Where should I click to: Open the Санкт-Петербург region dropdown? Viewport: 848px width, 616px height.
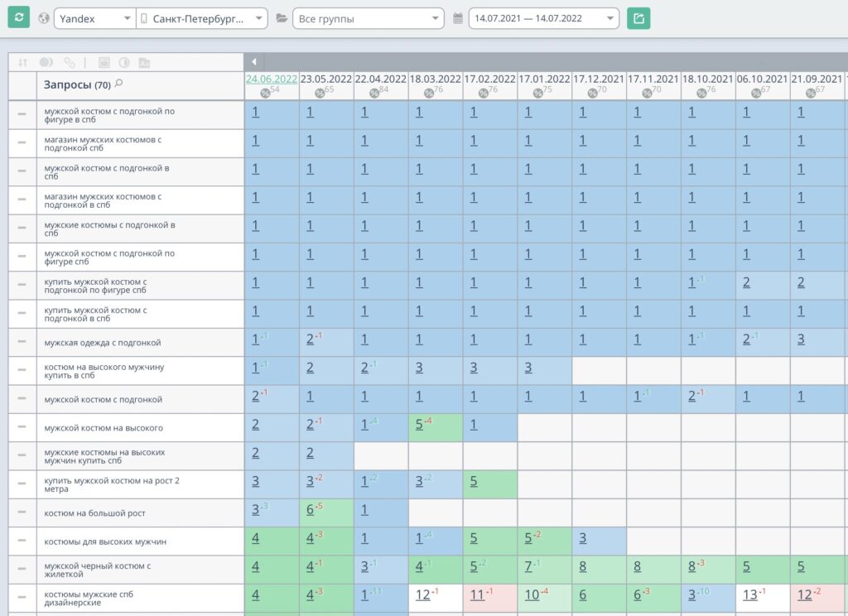click(202, 18)
